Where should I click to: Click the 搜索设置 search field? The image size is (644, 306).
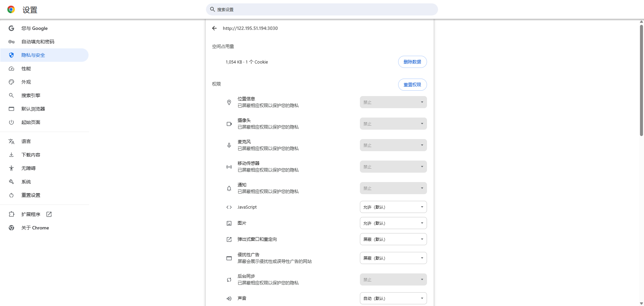click(322, 9)
